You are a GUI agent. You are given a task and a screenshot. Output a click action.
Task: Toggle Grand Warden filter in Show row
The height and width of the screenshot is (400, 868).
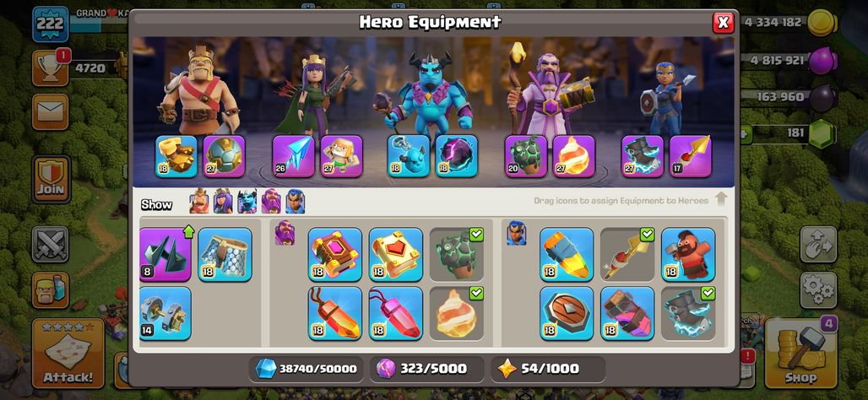tap(271, 202)
